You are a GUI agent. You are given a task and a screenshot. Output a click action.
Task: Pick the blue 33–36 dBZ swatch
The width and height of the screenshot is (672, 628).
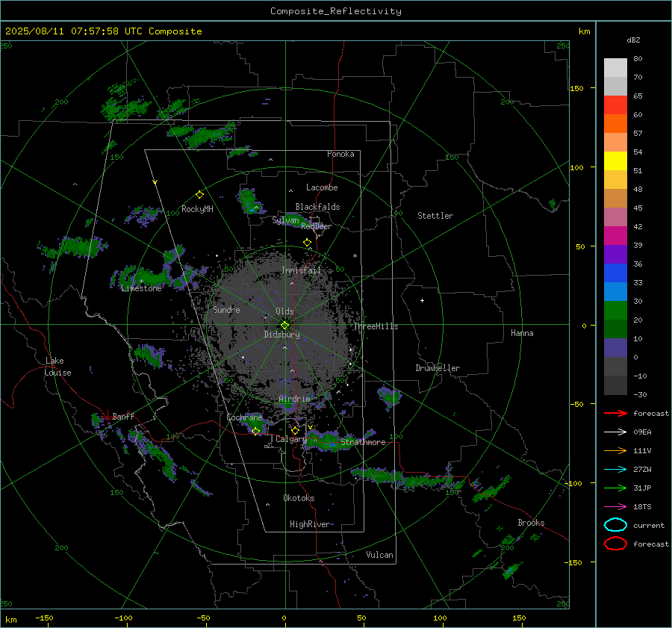pyautogui.click(x=615, y=273)
